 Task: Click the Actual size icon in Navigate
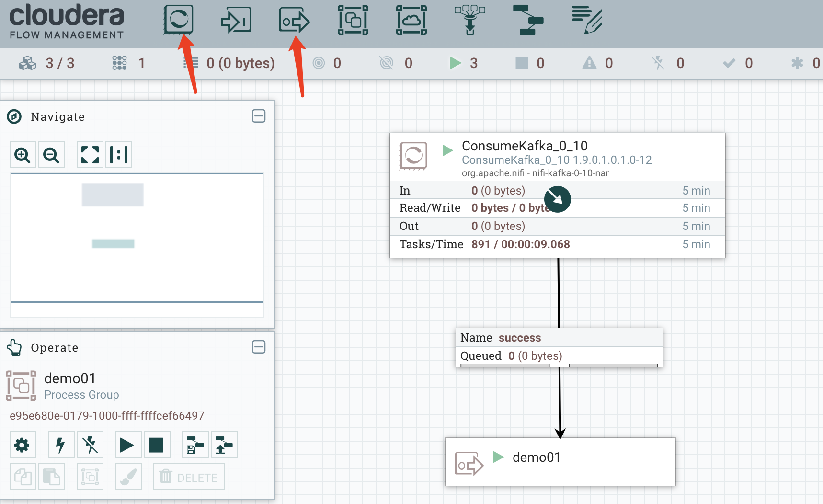(118, 155)
